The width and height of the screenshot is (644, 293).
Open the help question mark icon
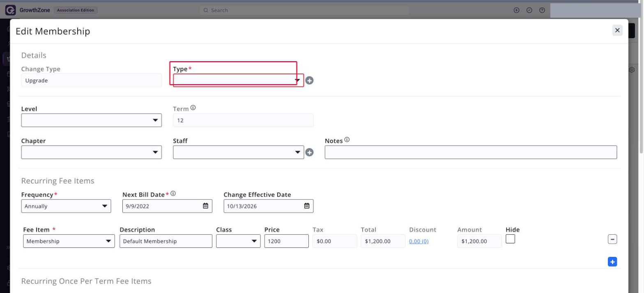(x=542, y=10)
